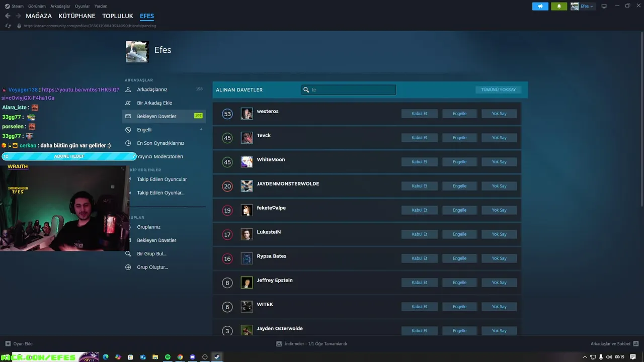Open the YouTube link in chat overlay
Screen dimensions: 644x362
point(60,94)
